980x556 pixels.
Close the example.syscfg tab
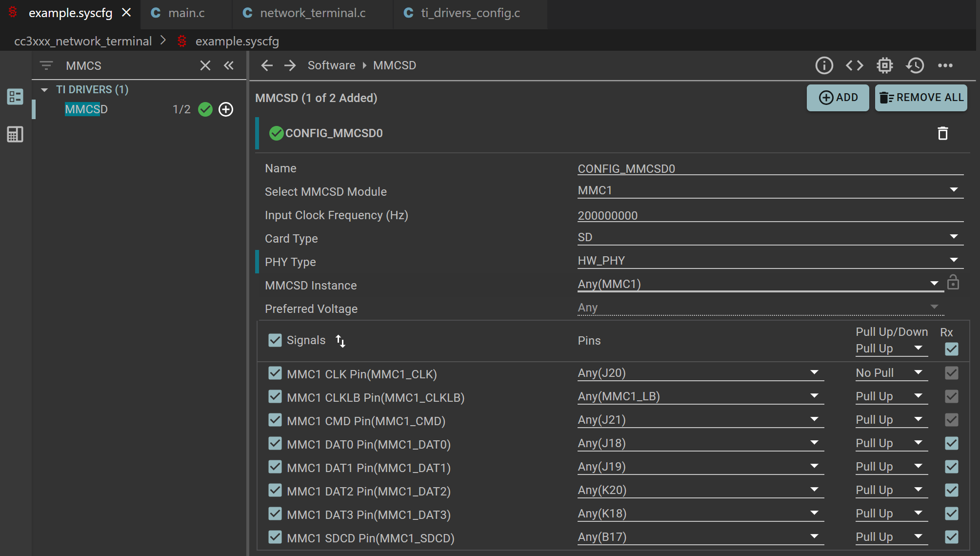[x=126, y=13]
